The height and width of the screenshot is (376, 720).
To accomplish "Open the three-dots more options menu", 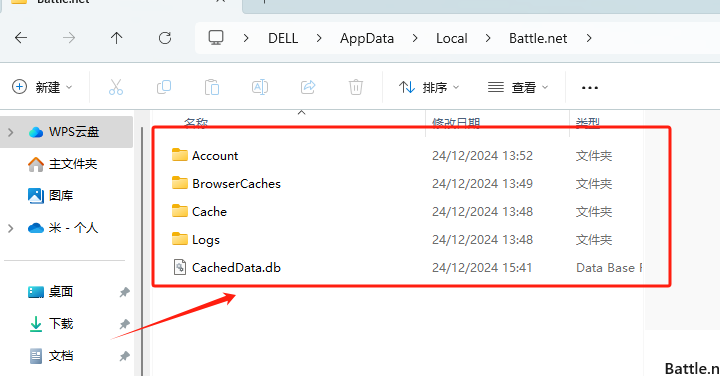I will pyautogui.click(x=590, y=88).
